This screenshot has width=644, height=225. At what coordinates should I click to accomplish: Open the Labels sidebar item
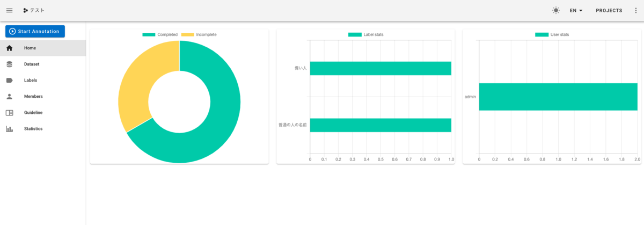(43, 80)
